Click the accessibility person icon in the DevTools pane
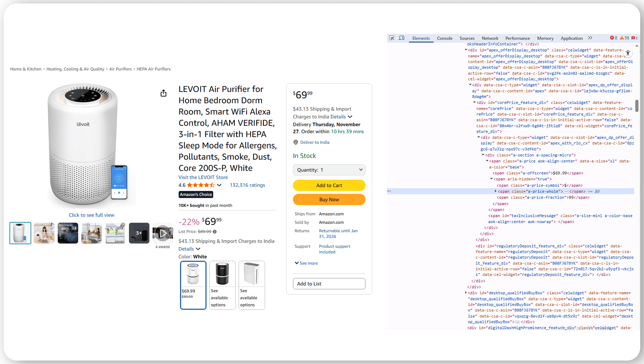Viewport: 644px width, 364px height. point(628,53)
